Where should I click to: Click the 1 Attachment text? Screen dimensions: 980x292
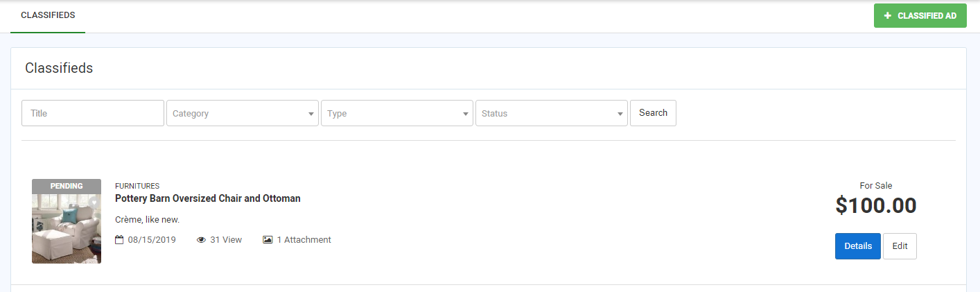(x=304, y=240)
